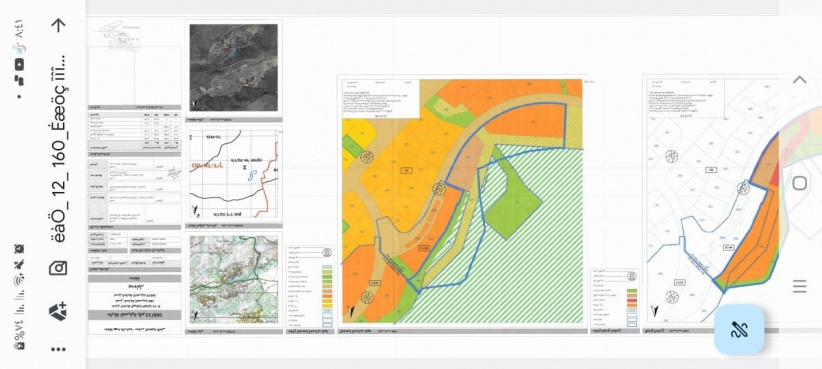Tap the legend next to the right-hand map

pos(615,298)
